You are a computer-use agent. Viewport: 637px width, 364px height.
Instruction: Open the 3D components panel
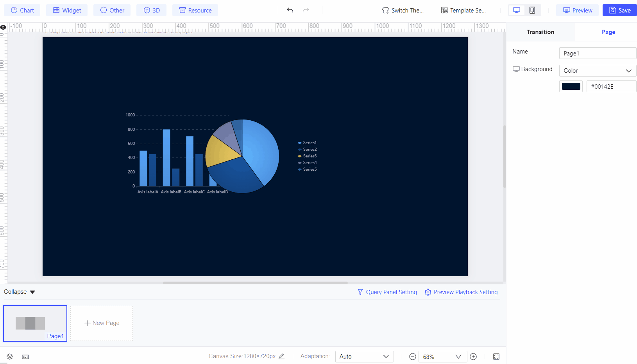coord(151,10)
